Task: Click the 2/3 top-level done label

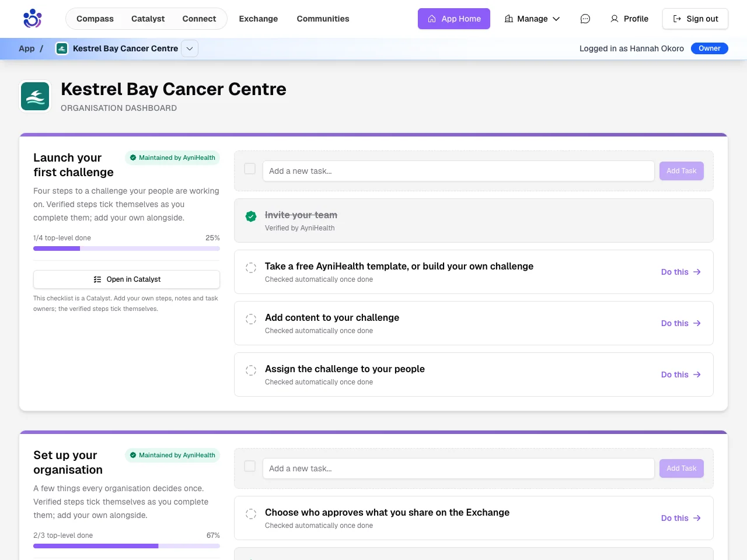Action: [63, 535]
